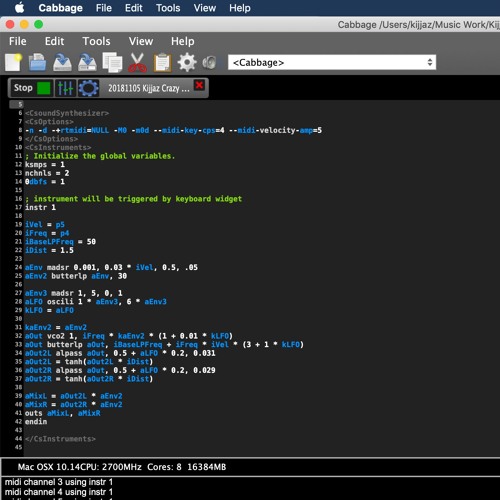
Task: Click the Save file toolbar icon
Action: click(62, 62)
